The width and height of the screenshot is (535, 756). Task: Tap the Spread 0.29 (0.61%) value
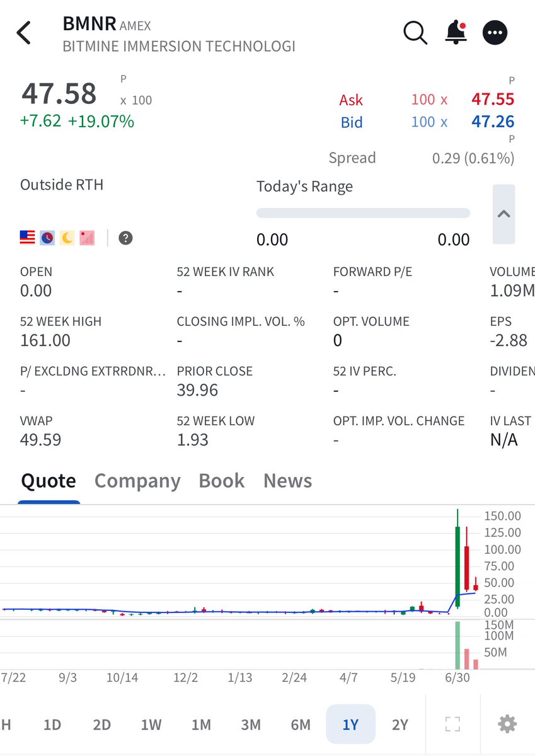[x=473, y=158]
